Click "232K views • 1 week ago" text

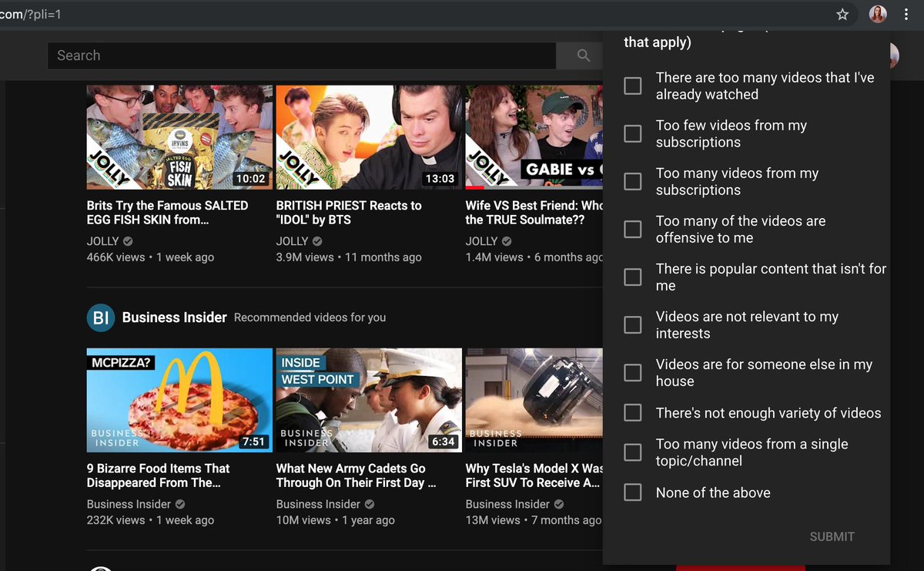(x=150, y=520)
